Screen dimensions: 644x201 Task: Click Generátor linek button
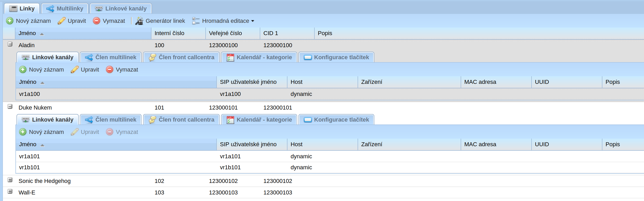pos(160,21)
